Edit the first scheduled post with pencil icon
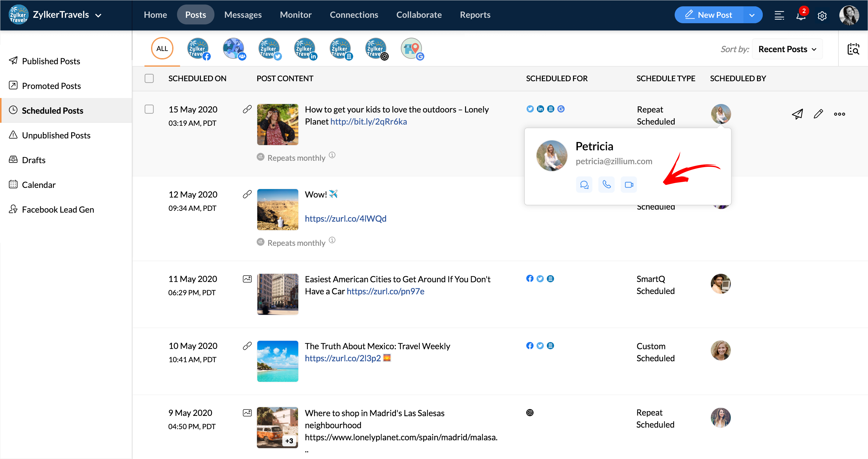 pos(818,114)
